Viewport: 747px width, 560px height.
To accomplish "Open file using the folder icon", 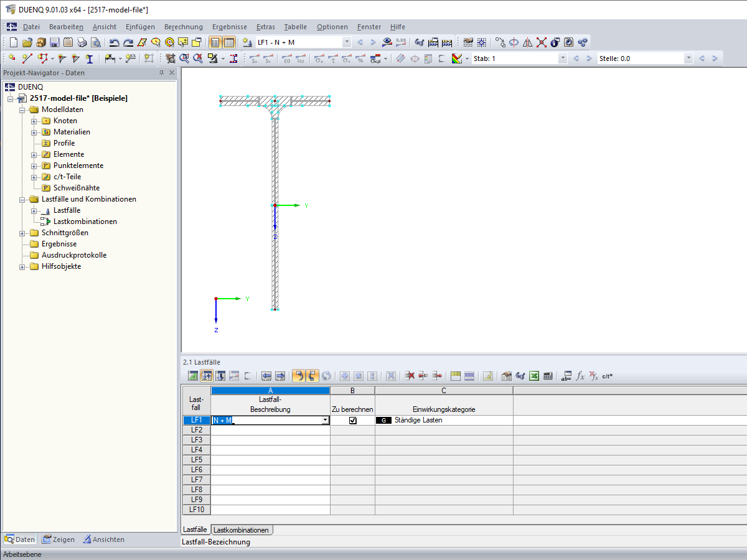I will coord(27,42).
